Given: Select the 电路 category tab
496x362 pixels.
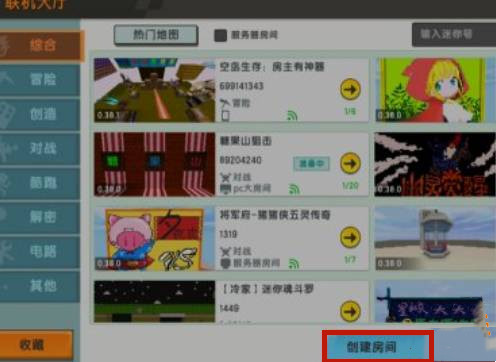Looking at the screenshot, I should tap(40, 252).
